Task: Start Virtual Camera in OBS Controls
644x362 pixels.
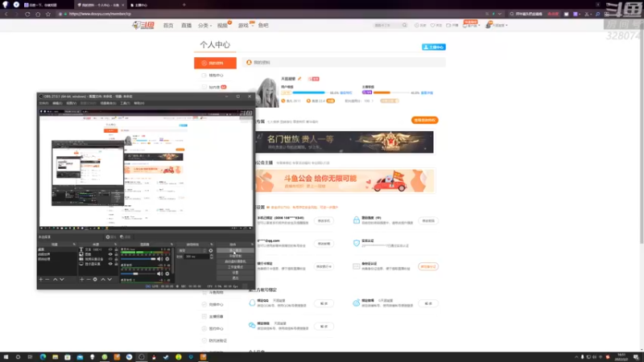Action: coord(235,261)
